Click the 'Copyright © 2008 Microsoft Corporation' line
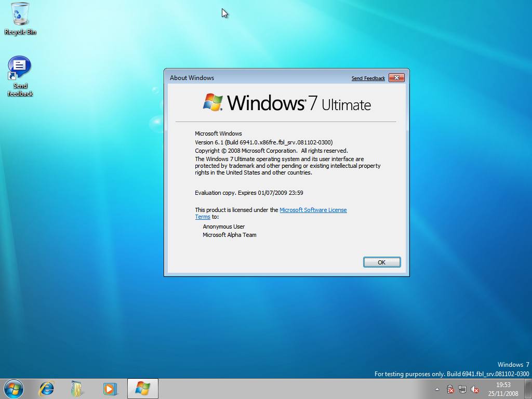This screenshot has width=532, height=399. click(271, 151)
